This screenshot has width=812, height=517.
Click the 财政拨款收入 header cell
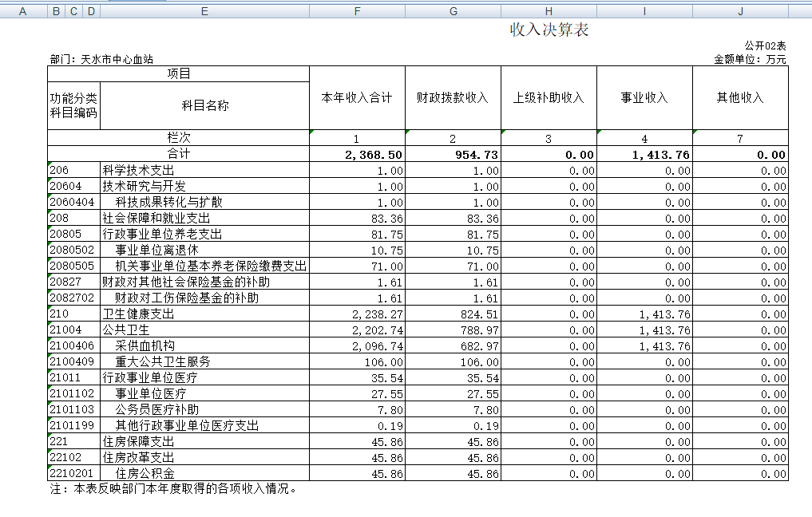453,98
